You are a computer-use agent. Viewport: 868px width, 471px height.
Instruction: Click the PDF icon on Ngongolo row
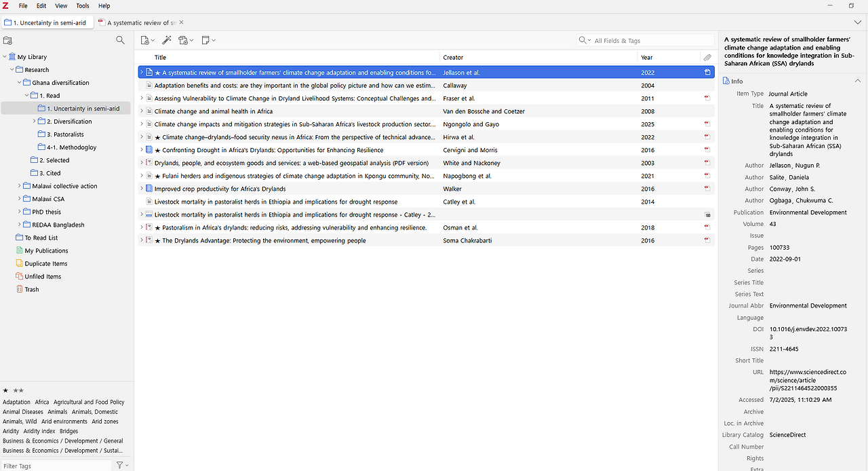[x=707, y=124]
